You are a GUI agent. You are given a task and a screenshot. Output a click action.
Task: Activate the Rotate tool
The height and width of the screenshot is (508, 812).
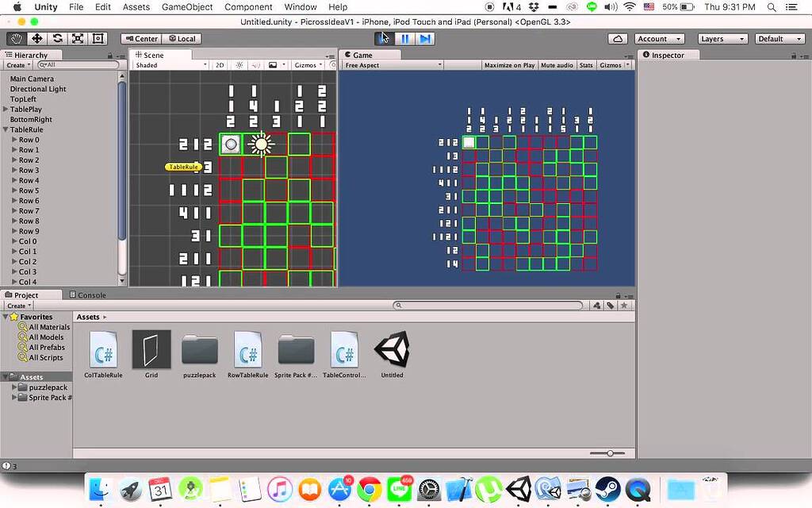[x=56, y=38]
